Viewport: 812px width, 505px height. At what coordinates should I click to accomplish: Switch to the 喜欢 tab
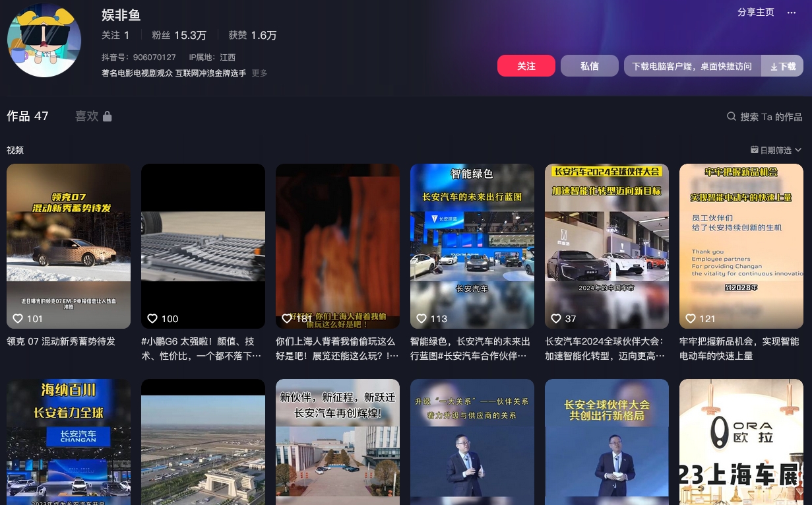(86, 116)
